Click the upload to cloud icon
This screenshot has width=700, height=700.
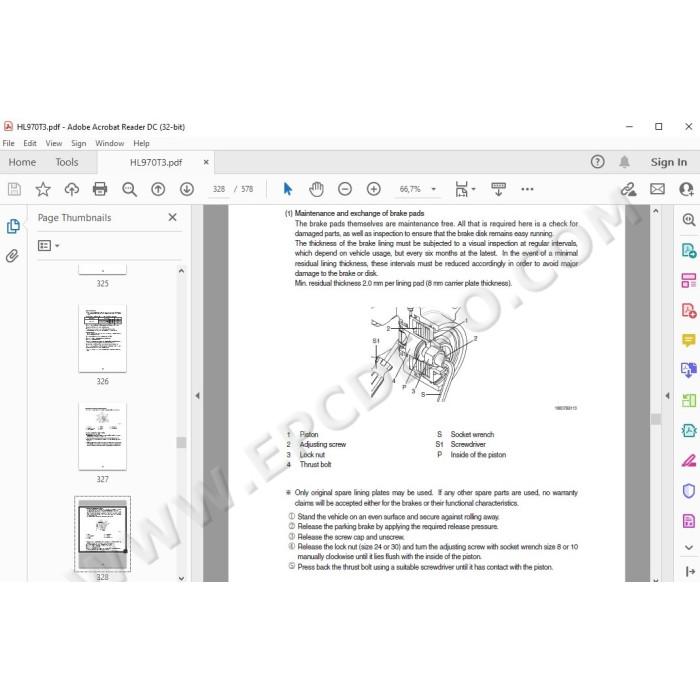(x=71, y=189)
